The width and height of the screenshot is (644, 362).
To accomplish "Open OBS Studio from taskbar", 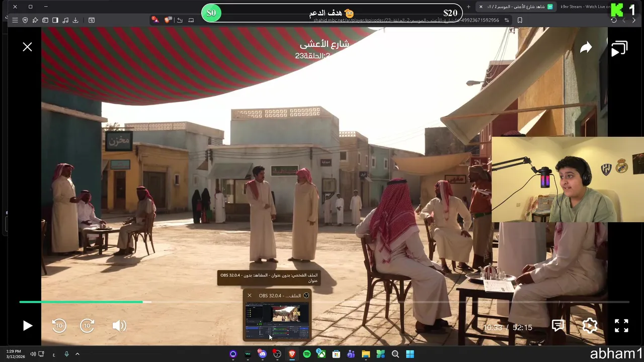I will coord(277,354).
